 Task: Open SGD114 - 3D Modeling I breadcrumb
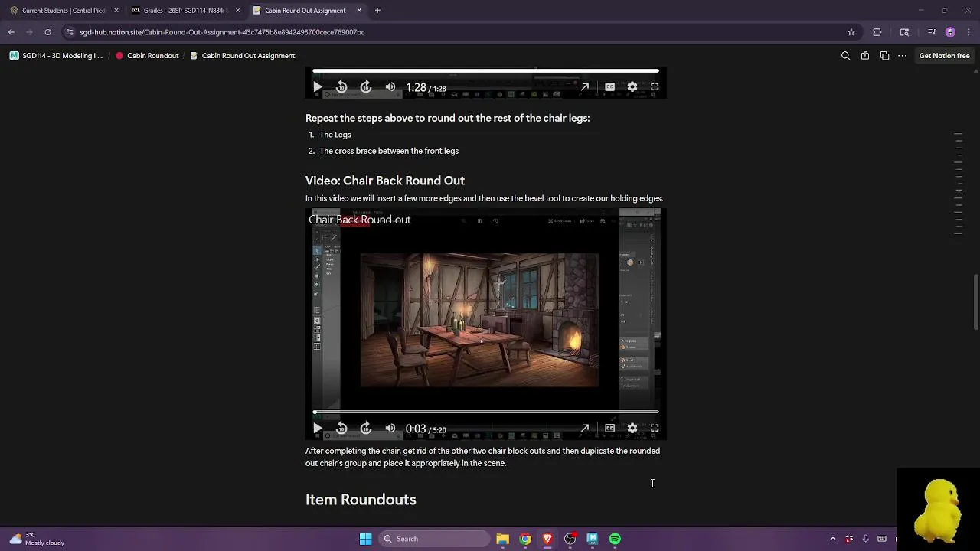click(x=56, y=56)
